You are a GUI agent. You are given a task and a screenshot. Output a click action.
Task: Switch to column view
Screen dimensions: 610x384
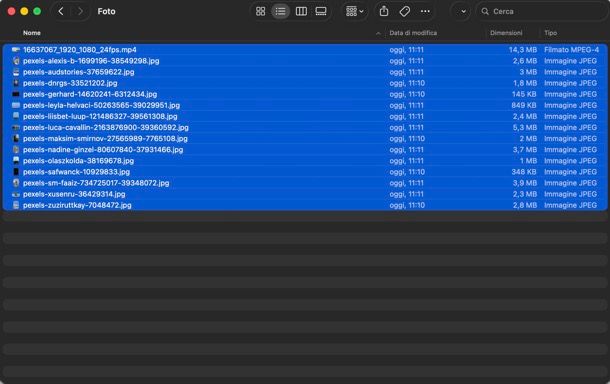coord(301,11)
